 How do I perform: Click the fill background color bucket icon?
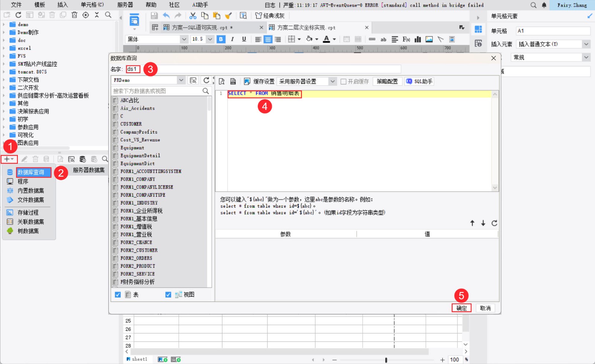[x=309, y=39]
